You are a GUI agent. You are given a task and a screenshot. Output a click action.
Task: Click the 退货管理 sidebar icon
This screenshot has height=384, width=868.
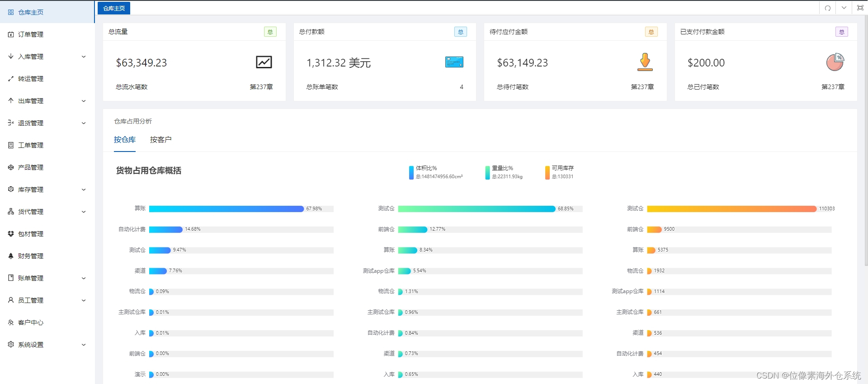[11, 123]
